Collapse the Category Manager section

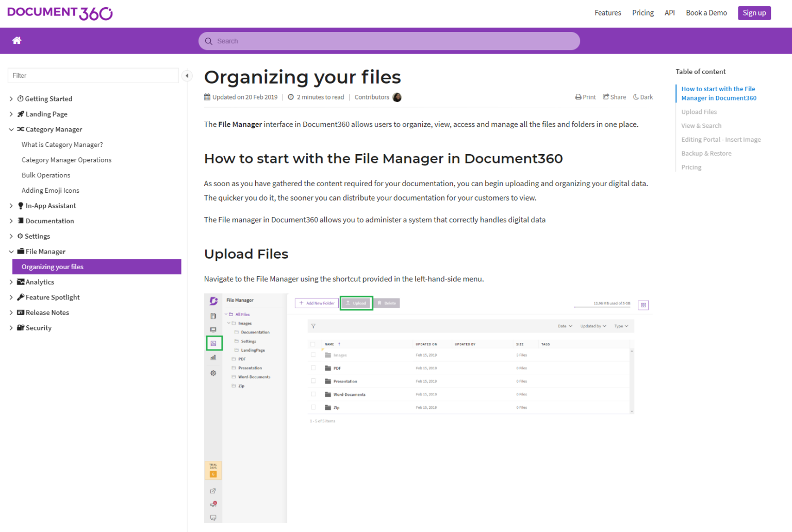[11, 129]
